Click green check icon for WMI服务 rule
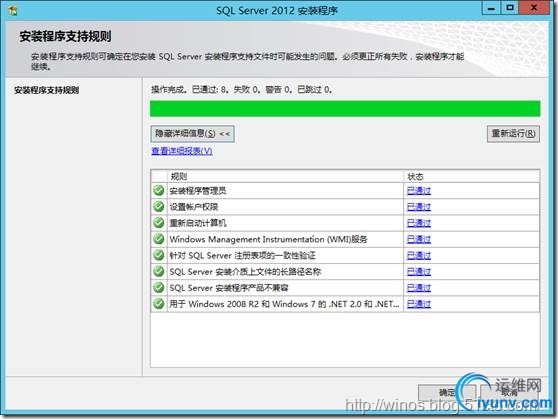Viewport: 558px width, 419px height. click(x=159, y=239)
